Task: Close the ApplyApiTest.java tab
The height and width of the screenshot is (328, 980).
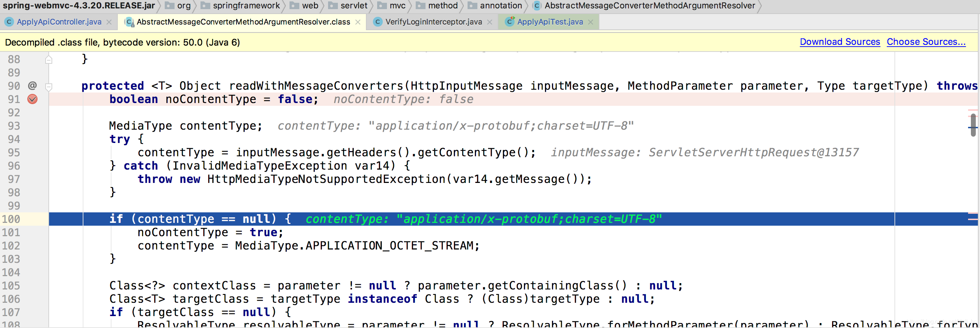Action: click(591, 22)
